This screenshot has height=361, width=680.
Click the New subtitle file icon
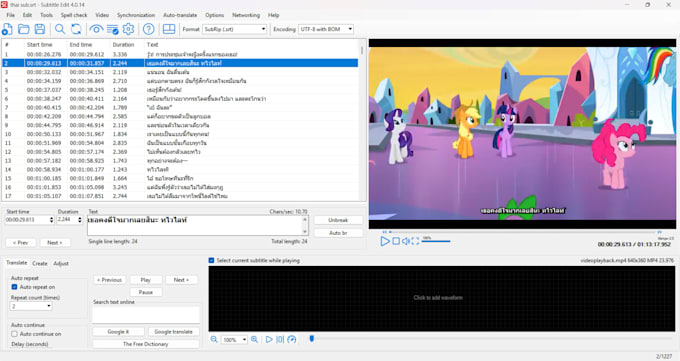click(x=7, y=29)
